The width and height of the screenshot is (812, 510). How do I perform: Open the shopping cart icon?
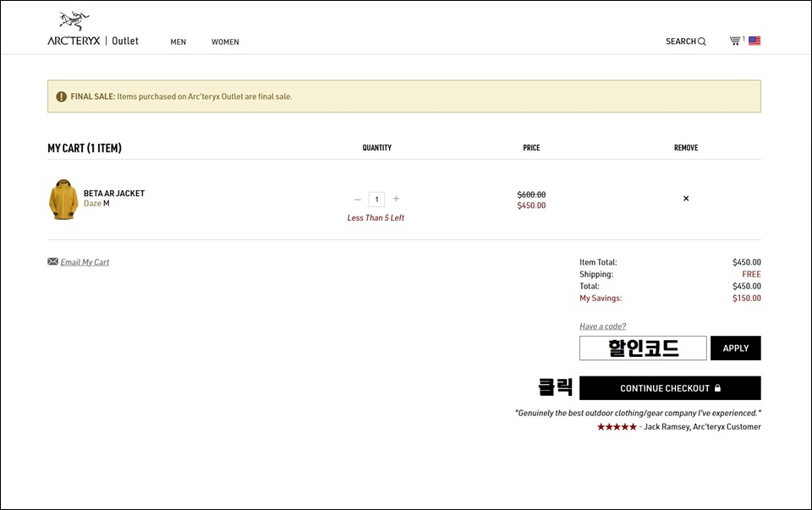pos(735,41)
